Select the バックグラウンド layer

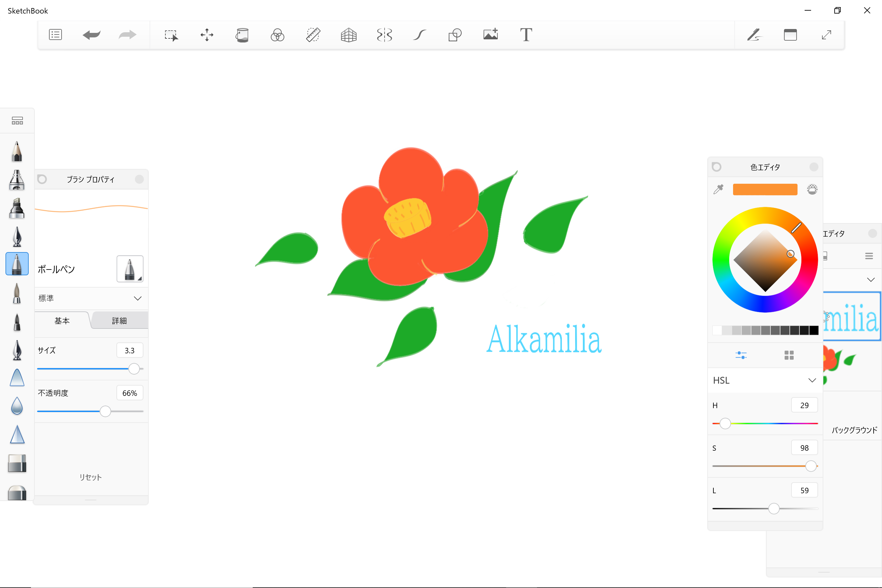[852, 416]
